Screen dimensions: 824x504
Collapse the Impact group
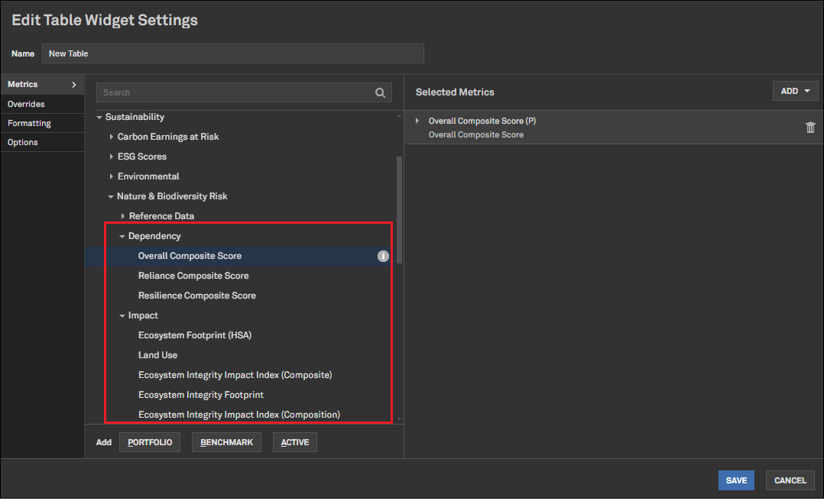coord(122,316)
